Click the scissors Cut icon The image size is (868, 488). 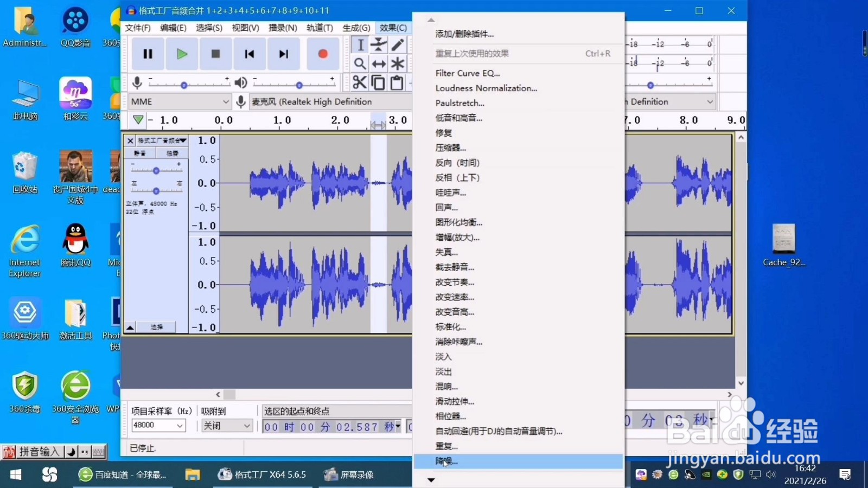359,82
